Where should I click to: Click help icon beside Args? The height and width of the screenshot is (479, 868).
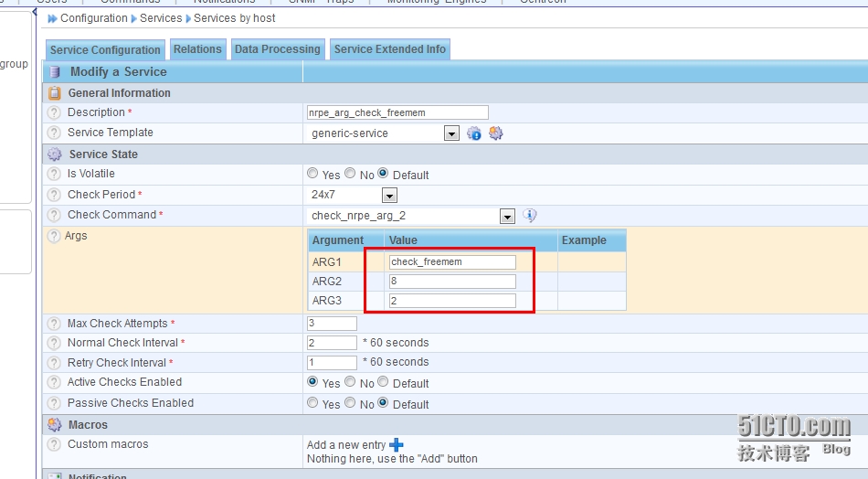54,236
